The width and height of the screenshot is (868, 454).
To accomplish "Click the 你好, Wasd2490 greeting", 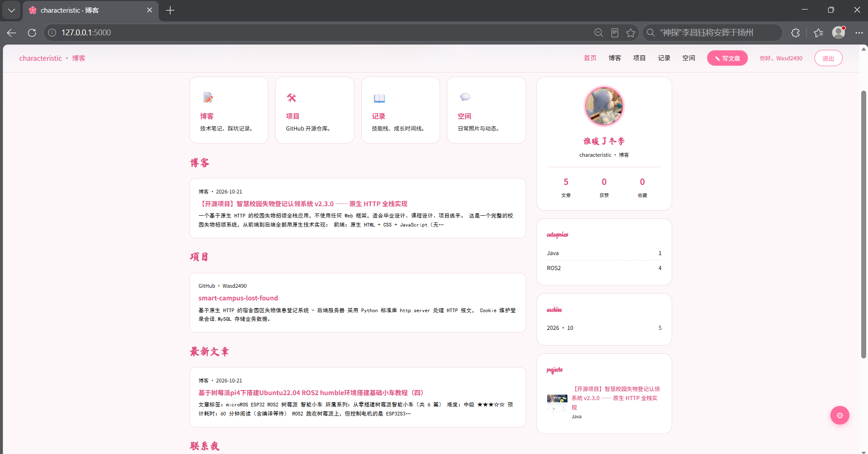I will pyautogui.click(x=781, y=58).
